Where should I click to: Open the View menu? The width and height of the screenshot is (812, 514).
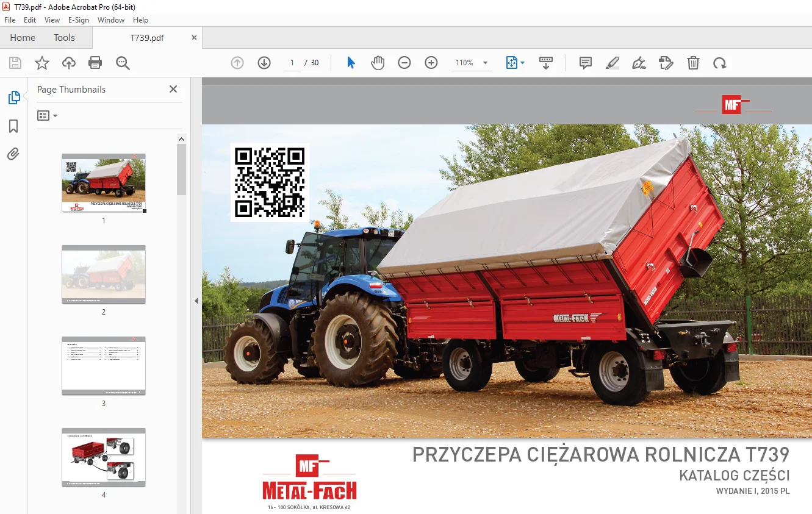coord(52,20)
